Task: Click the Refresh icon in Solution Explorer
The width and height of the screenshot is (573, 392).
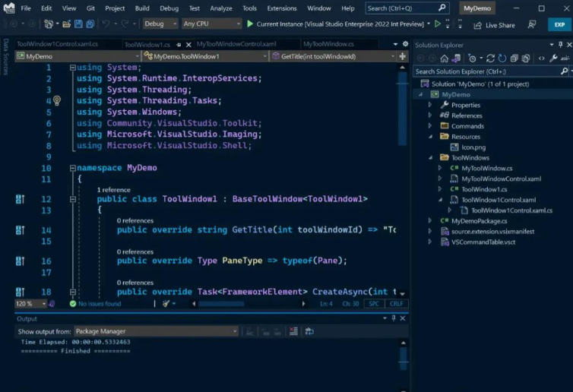Action: coord(502,58)
